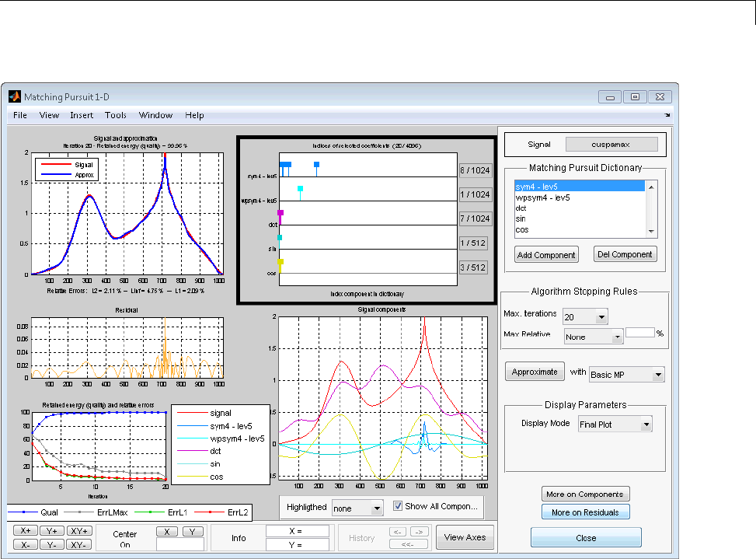Open the Max Relative error dropdown

point(594,337)
